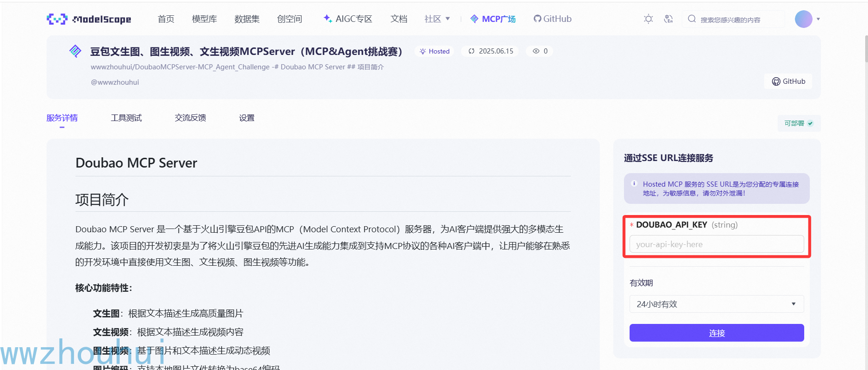This screenshot has width=868, height=370.
Task: Go to MCP广场 in navigation
Action: 493,19
